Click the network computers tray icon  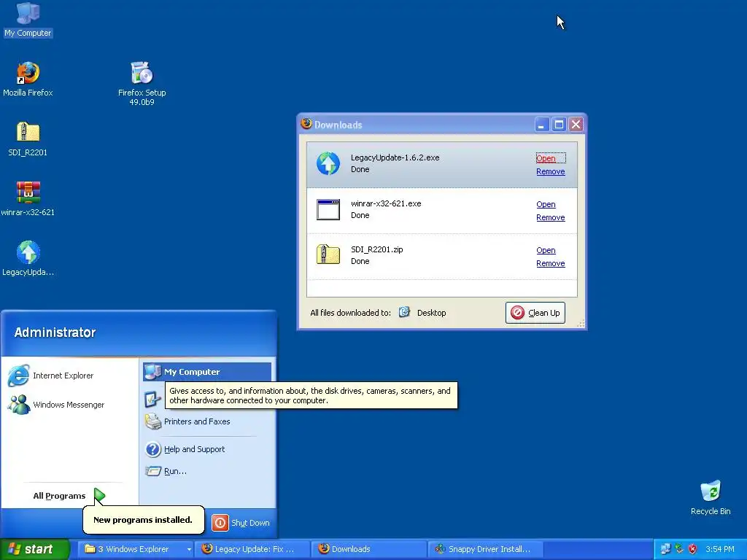coord(665,549)
